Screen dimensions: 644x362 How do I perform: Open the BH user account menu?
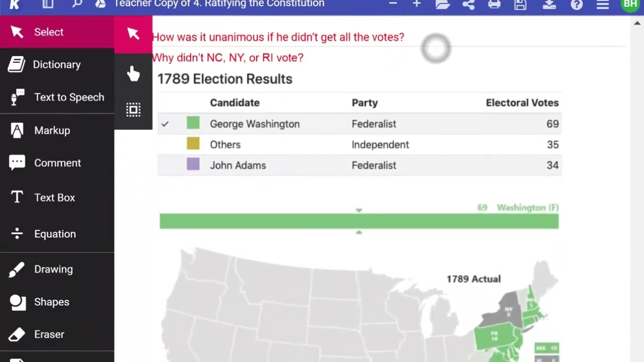click(630, 4)
